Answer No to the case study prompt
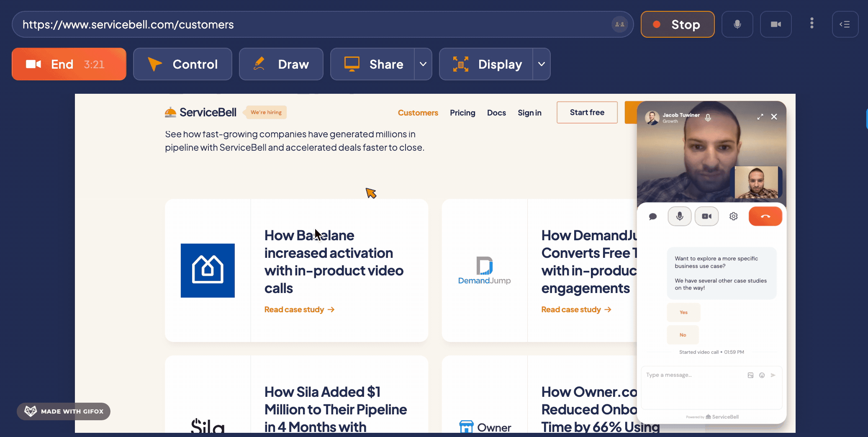This screenshot has width=868, height=437. (x=683, y=335)
